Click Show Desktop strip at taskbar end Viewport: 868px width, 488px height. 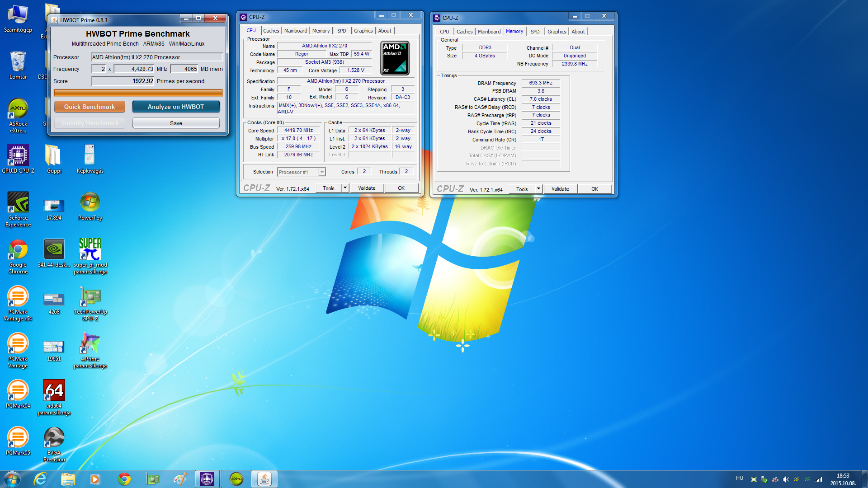point(865,479)
